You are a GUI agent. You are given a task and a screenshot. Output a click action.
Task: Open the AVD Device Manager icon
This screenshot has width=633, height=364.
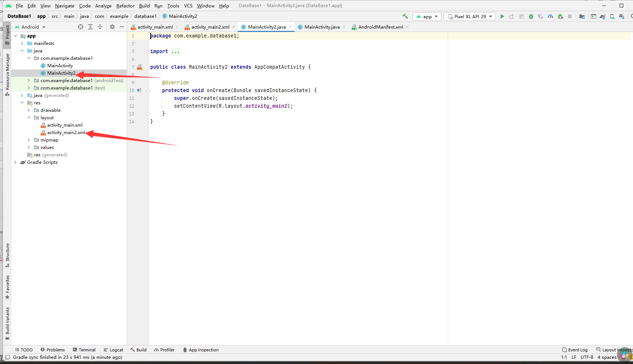pyautogui.click(x=612, y=16)
